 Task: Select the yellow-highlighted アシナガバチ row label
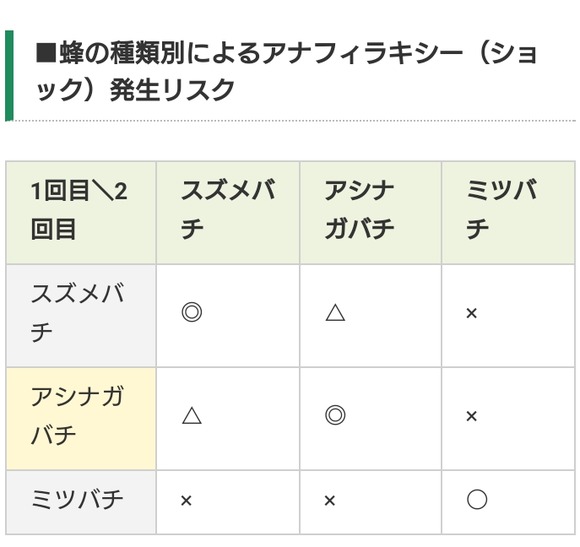pos(81,419)
